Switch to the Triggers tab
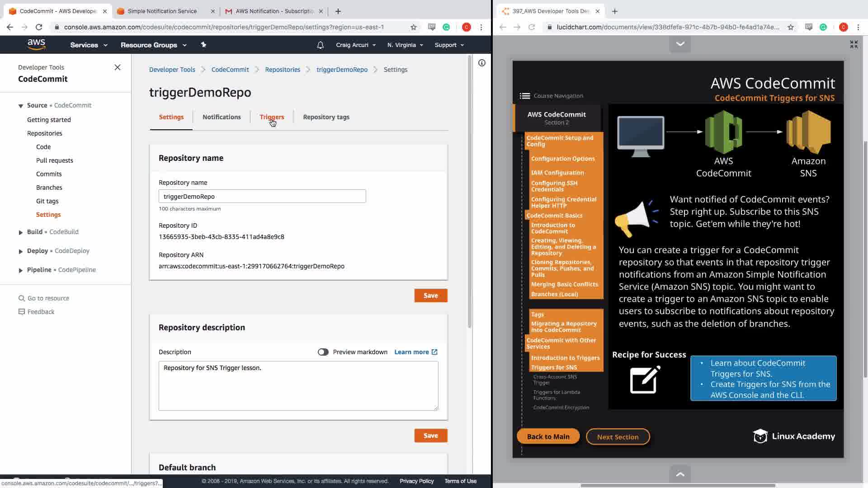868x488 pixels. pyautogui.click(x=272, y=117)
